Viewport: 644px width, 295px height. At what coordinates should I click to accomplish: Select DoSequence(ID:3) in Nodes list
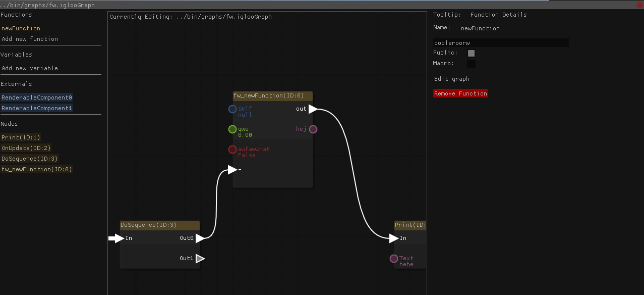pos(30,159)
